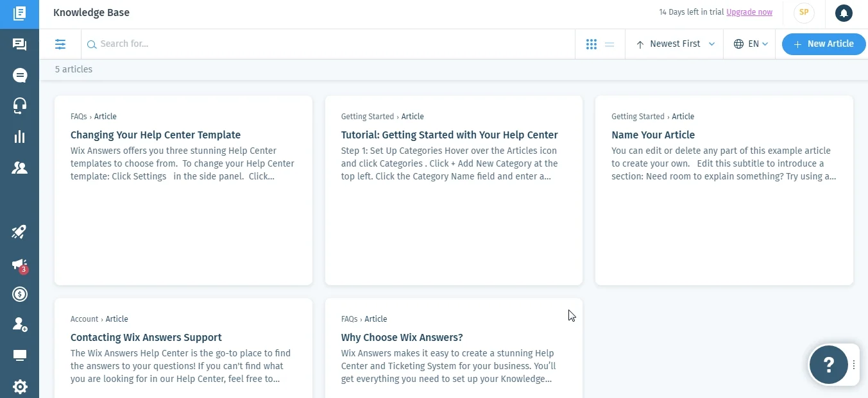868x398 pixels.
Task: Click Getting Started breadcrumb on Name Your Article card
Action: tap(638, 117)
